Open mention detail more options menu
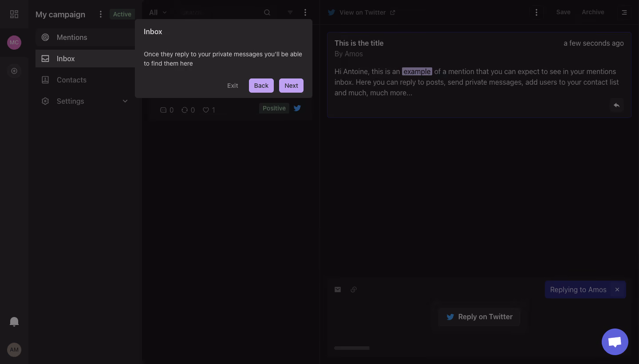The width and height of the screenshot is (639, 364). 536,12
